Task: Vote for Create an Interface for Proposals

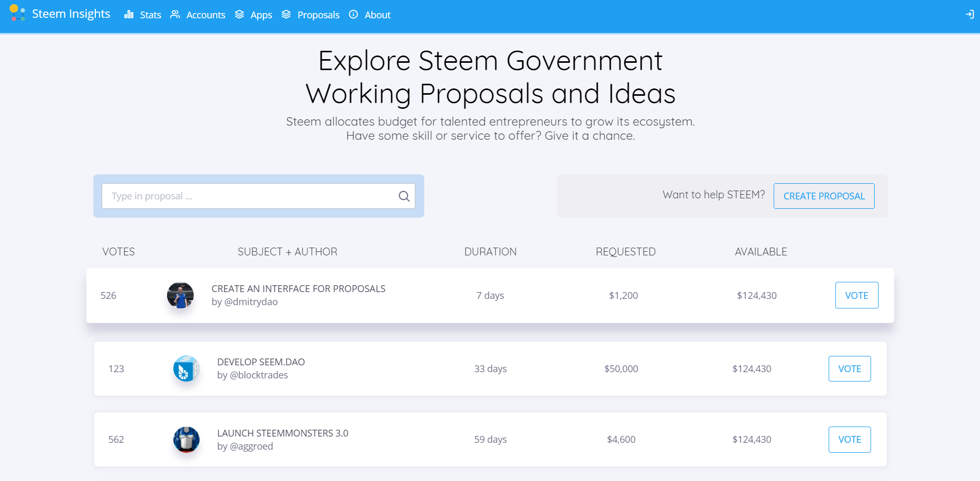Action: tap(856, 296)
